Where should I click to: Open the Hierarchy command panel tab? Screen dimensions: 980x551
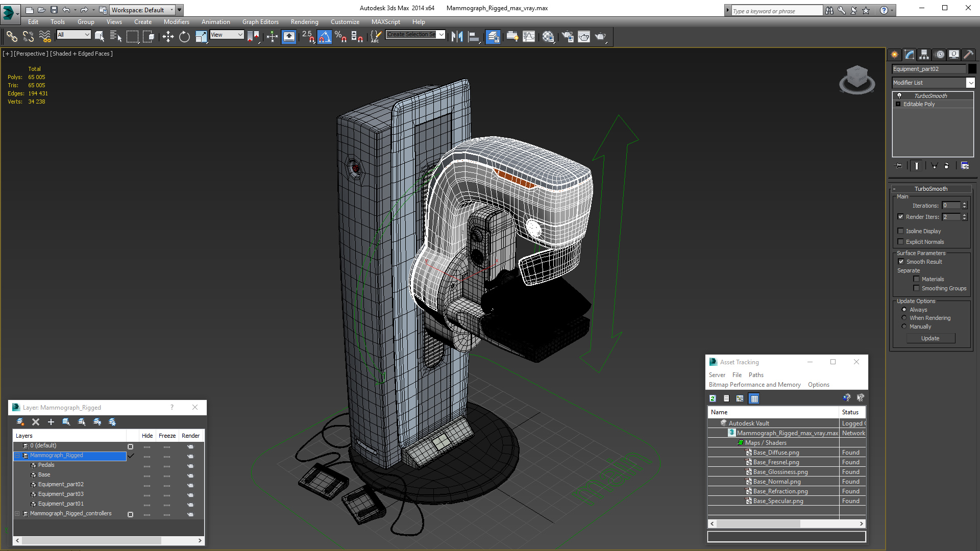[924, 55]
